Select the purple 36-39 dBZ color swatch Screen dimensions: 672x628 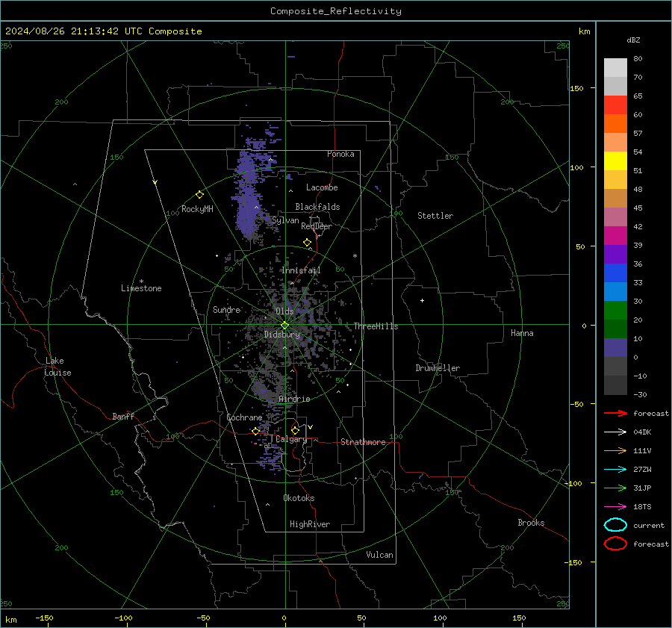point(615,254)
